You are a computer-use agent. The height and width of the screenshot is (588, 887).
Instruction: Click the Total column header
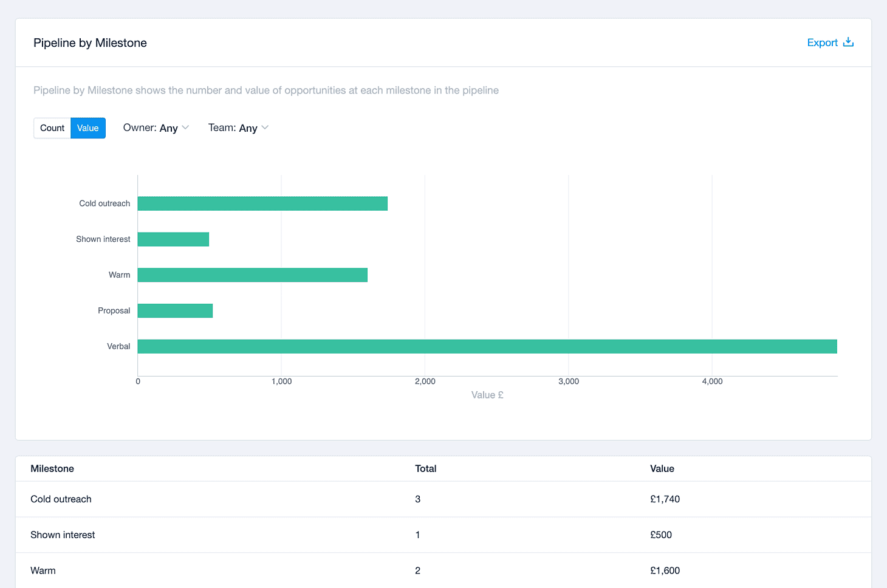coord(425,468)
